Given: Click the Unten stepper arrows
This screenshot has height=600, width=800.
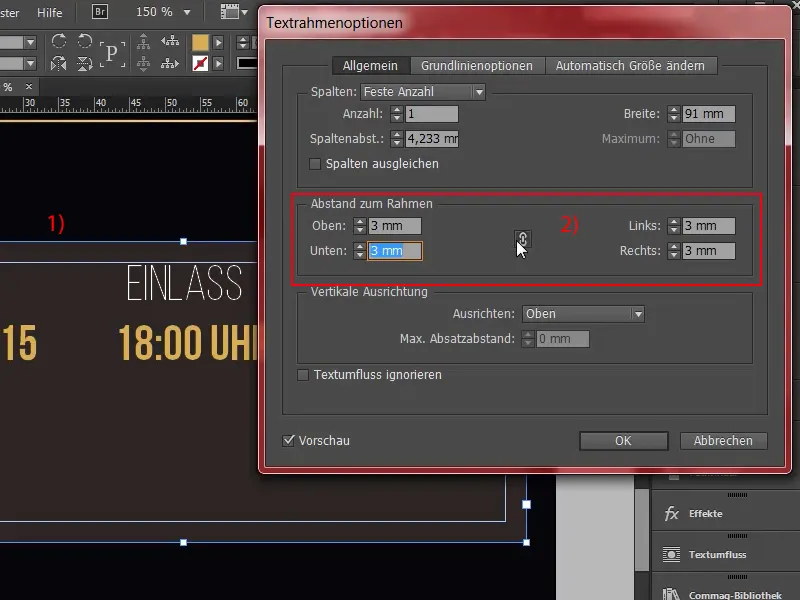Looking at the screenshot, I should pyautogui.click(x=360, y=251).
